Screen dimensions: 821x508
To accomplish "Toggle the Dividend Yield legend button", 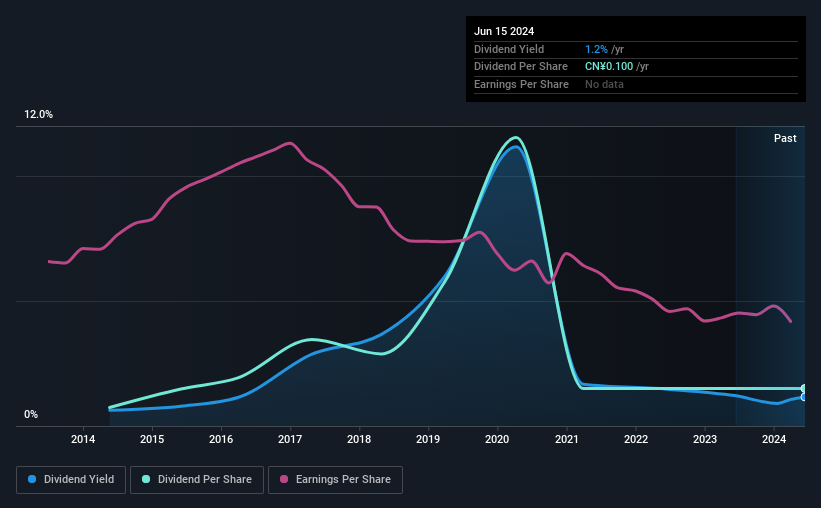I will (x=71, y=480).
